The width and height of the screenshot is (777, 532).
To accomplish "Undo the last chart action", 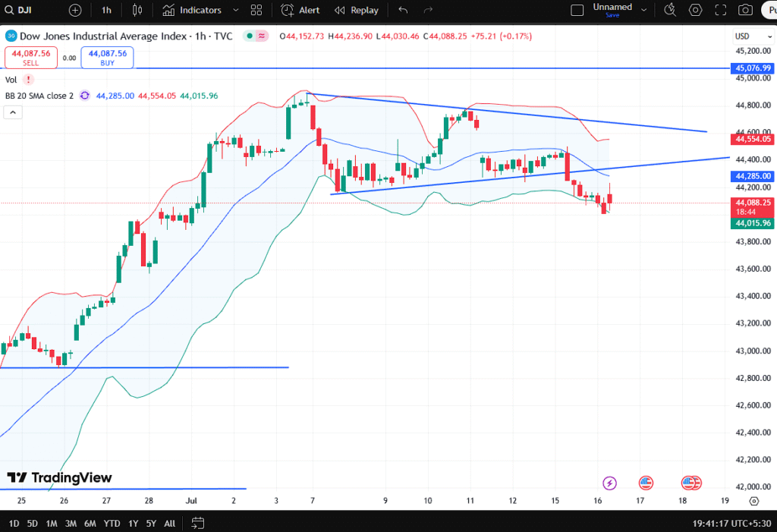I will [x=403, y=10].
